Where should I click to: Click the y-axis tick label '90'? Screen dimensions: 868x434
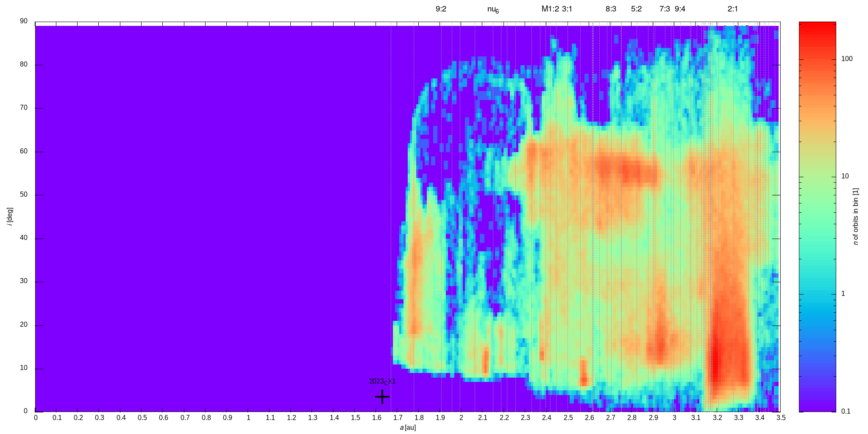[23, 21]
